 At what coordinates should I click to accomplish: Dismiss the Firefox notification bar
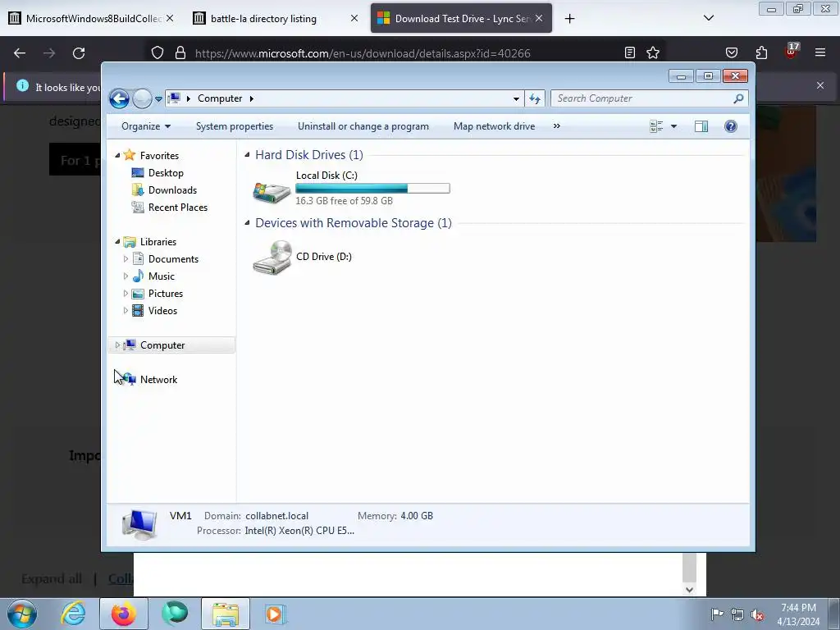click(819, 85)
